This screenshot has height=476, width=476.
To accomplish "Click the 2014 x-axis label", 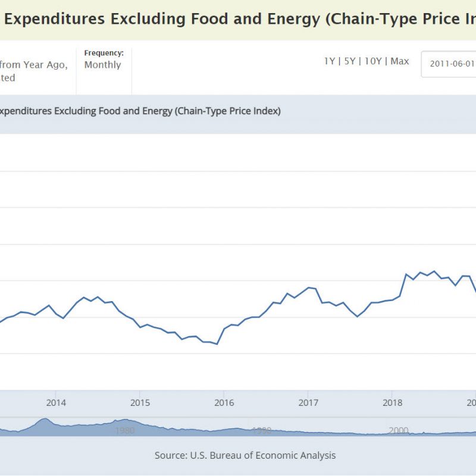I will 55,403.
